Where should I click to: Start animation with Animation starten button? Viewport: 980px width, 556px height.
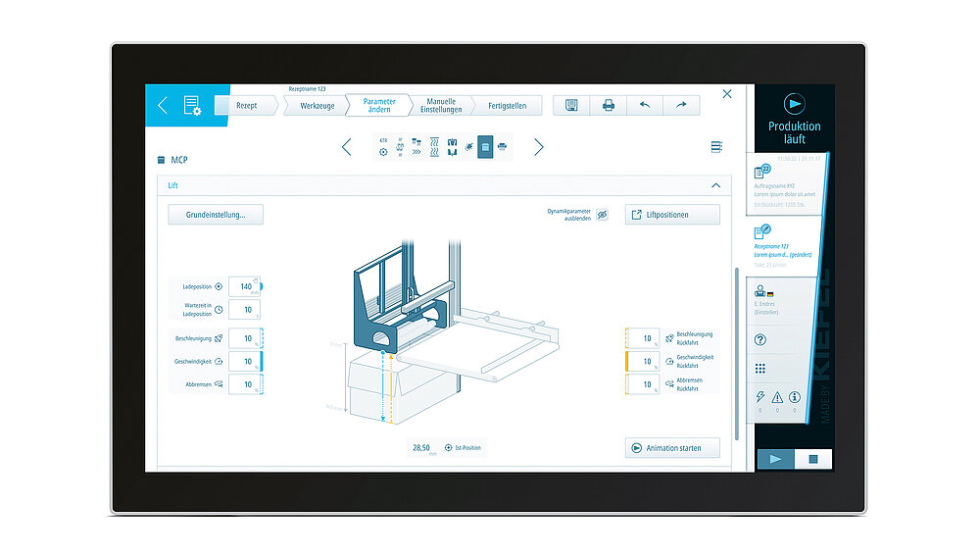click(x=672, y=448)
